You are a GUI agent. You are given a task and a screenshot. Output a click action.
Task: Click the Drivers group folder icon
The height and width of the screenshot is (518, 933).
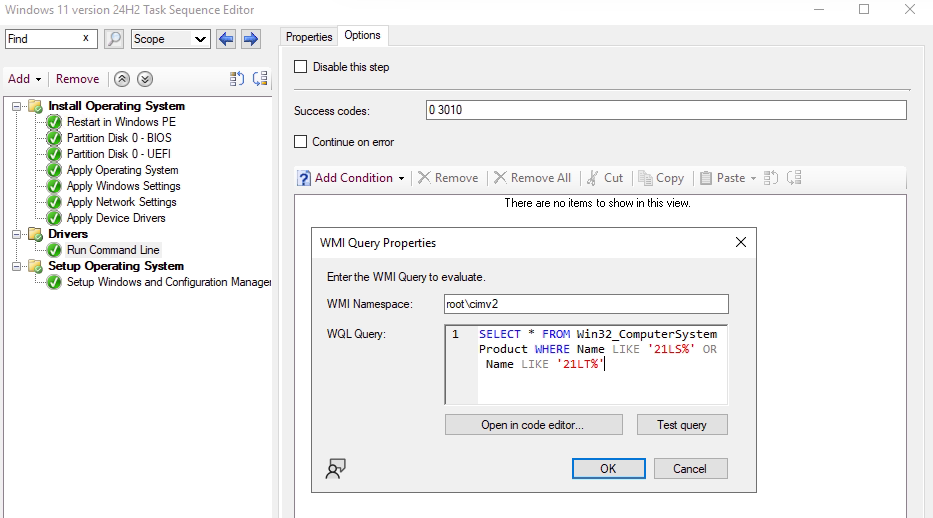(x=36, y=234)
